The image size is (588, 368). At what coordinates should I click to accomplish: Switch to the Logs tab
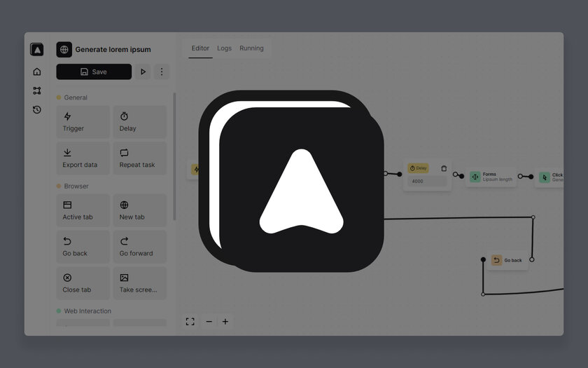pos(224,48)
